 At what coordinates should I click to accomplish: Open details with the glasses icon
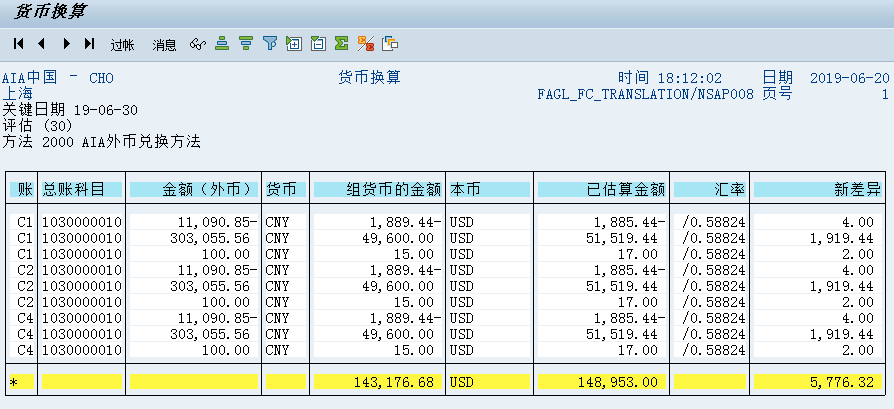(198, 44)
